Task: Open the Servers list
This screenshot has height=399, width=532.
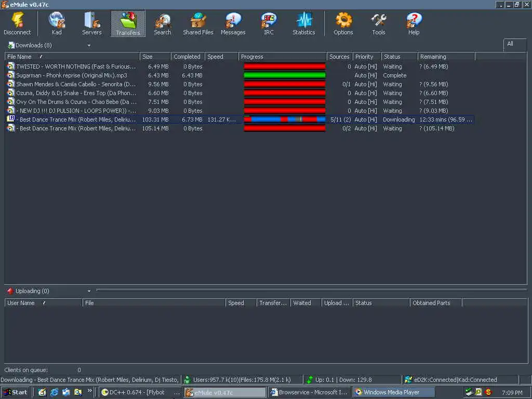Action: pos(91,23)
